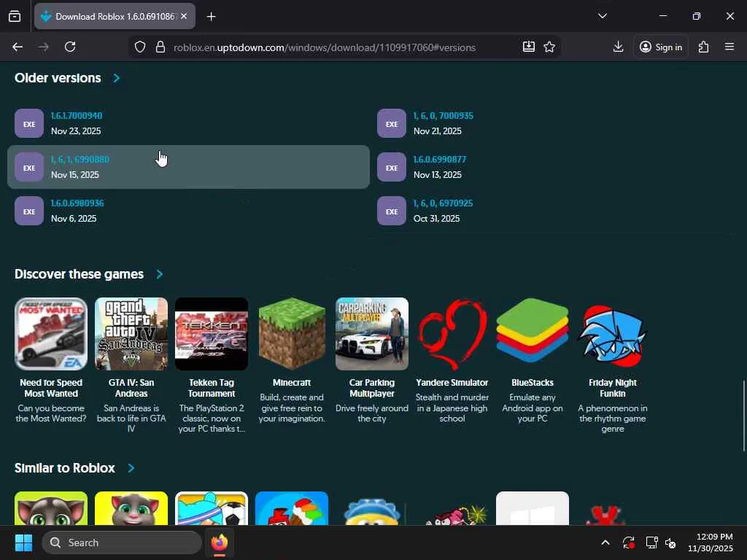
Task: Click EXE icon for Nov 21, 2025 version
Action: point(392,123)
